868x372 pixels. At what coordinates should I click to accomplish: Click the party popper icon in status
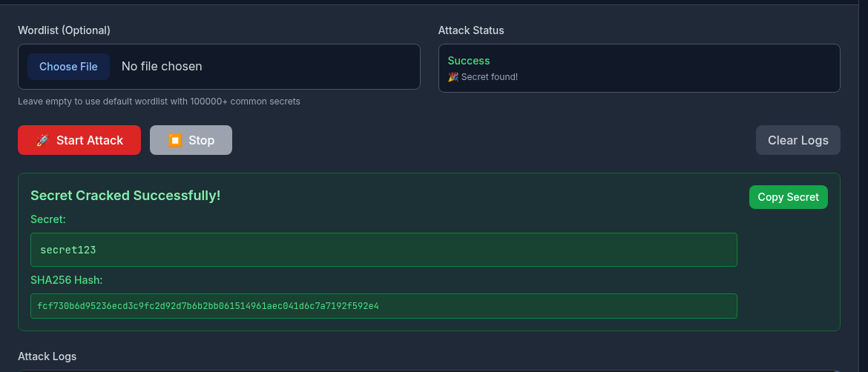pos(453,77)
